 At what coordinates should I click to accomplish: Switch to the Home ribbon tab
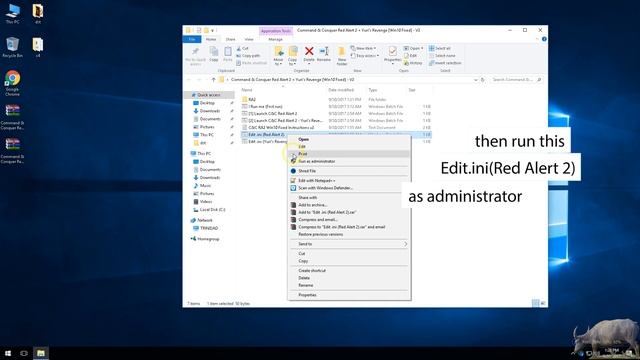click(x=211, y=39)
